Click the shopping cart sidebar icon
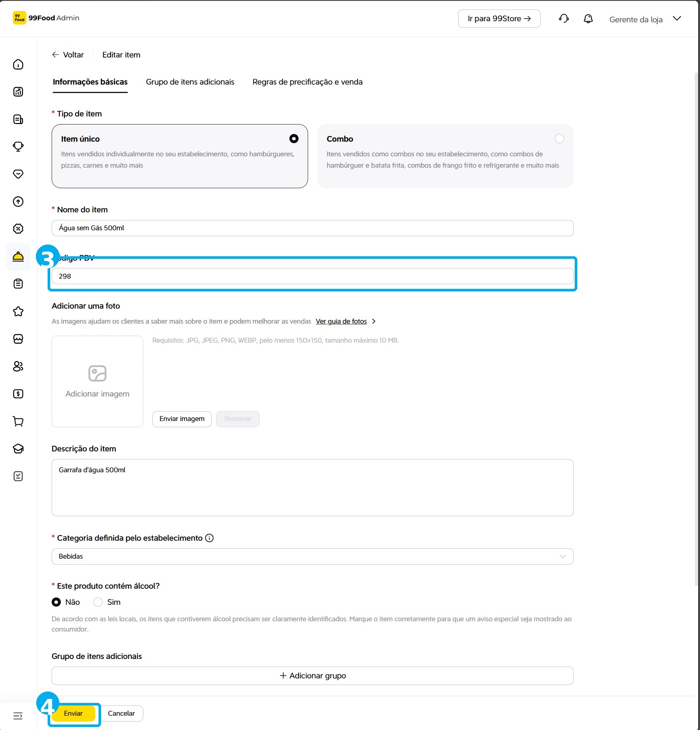 tap(18, 421)
